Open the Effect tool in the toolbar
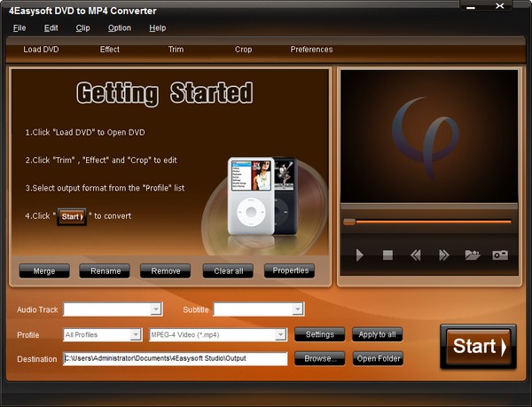This screenshot has height=407, width=532. coord(110,50)
